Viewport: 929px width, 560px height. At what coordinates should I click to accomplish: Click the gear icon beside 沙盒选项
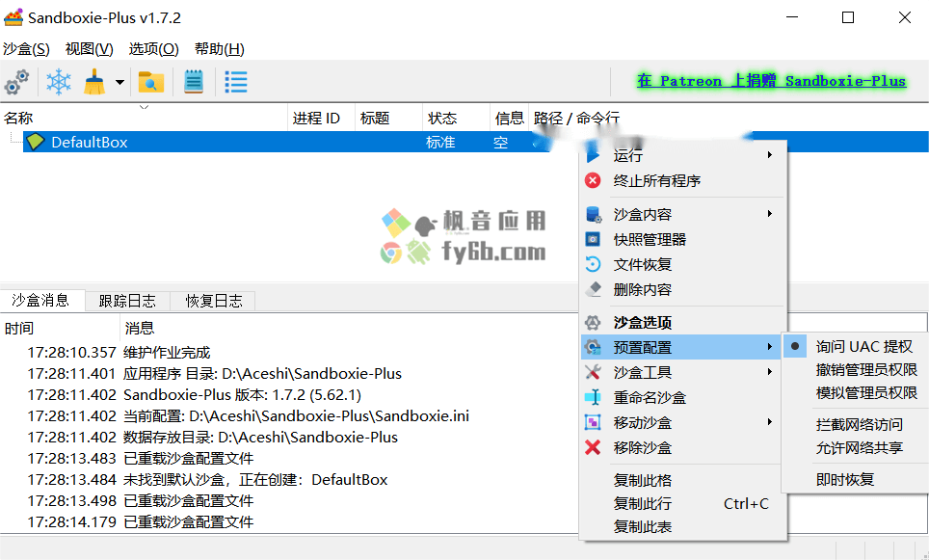tap(593, 323)
